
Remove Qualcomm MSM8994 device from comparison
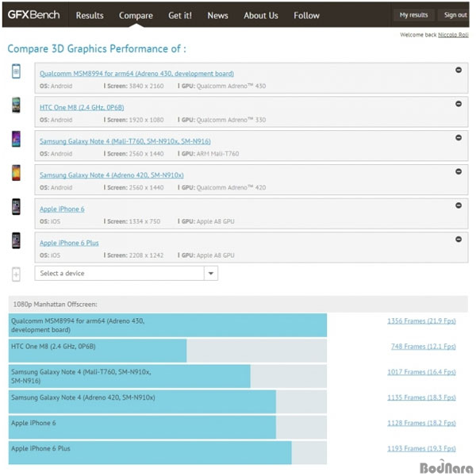point(459,70)
